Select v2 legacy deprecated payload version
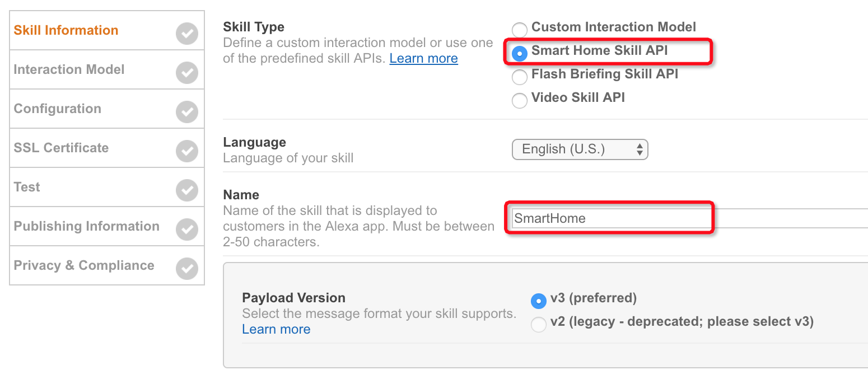Image resolution: width=868 pixels, height=384 pixels. [538, 324]
